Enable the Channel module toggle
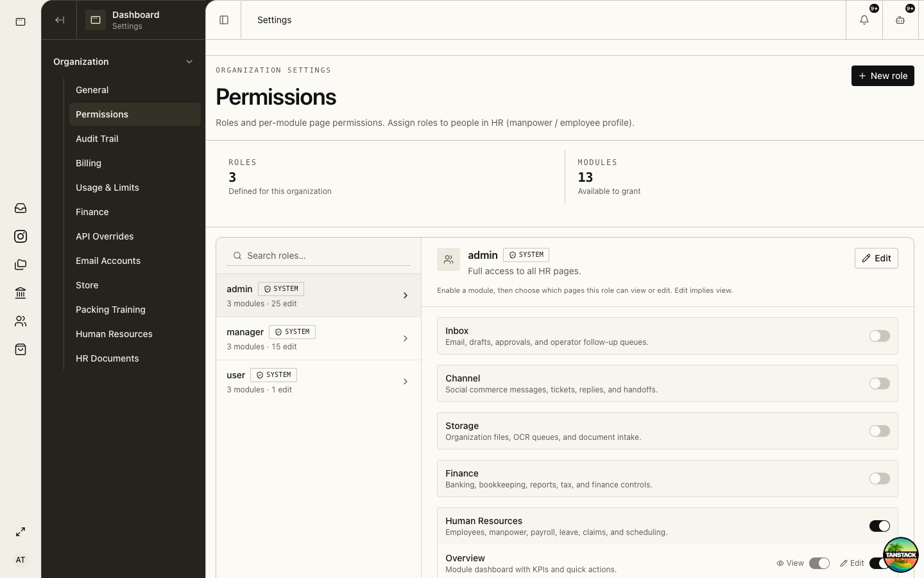Viewport: 924px width, 578px height. pos(880,383)
